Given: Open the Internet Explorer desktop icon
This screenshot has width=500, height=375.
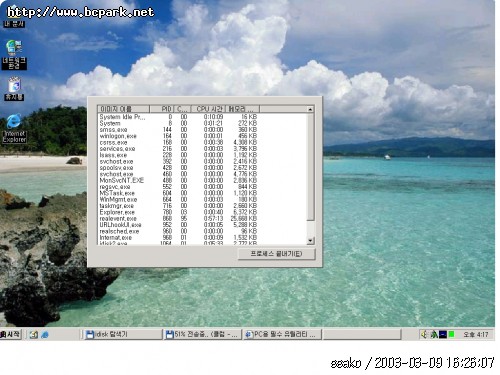Looking at the screenshot, I should coord(14,129).
